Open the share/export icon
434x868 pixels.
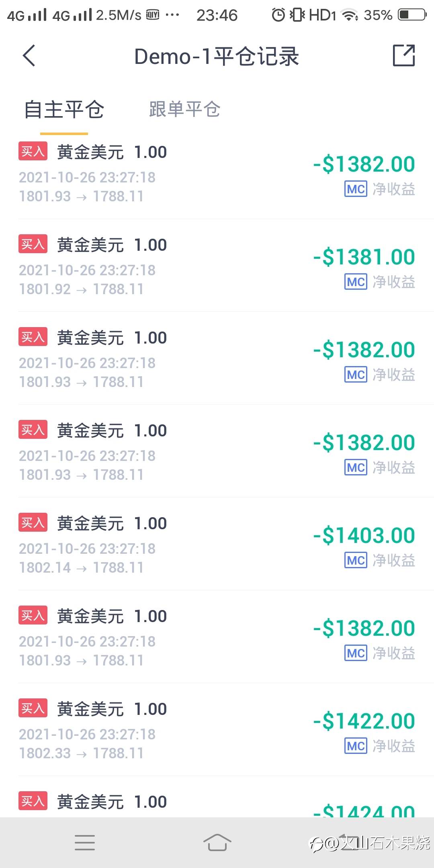point(404,55)
